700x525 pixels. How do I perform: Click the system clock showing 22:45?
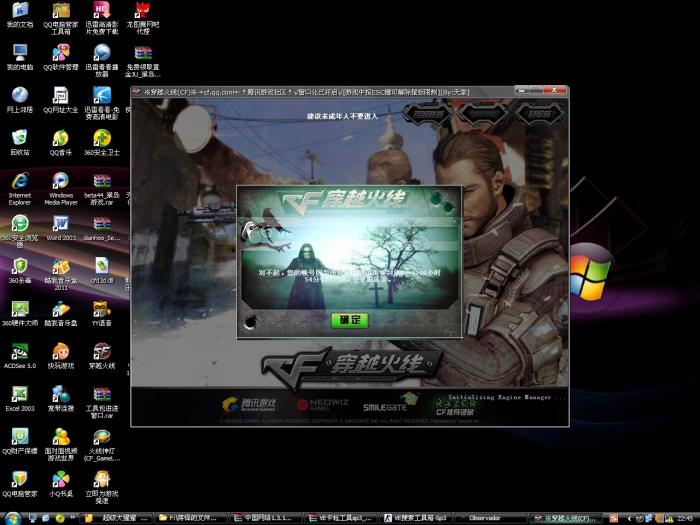coord(686,518)
